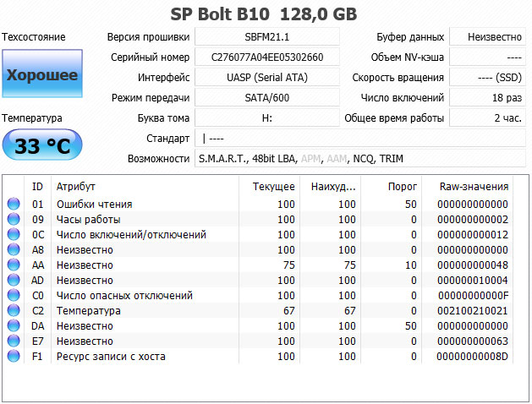Select the Число включений/отключений row
The image size is (532, 404).
[x=258, y=234]
